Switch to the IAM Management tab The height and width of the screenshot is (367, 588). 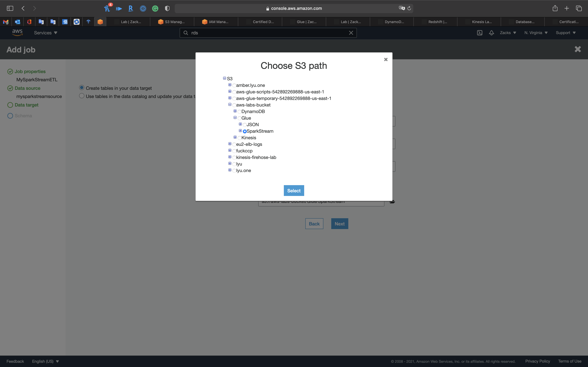point(216,22)
